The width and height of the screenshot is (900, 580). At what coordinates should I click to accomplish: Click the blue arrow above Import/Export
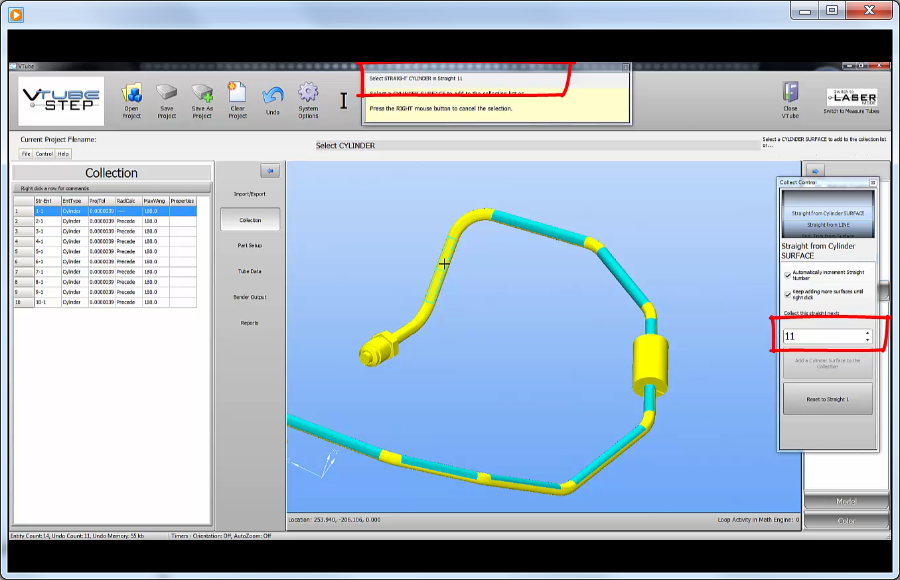click(x=269, y=171)
